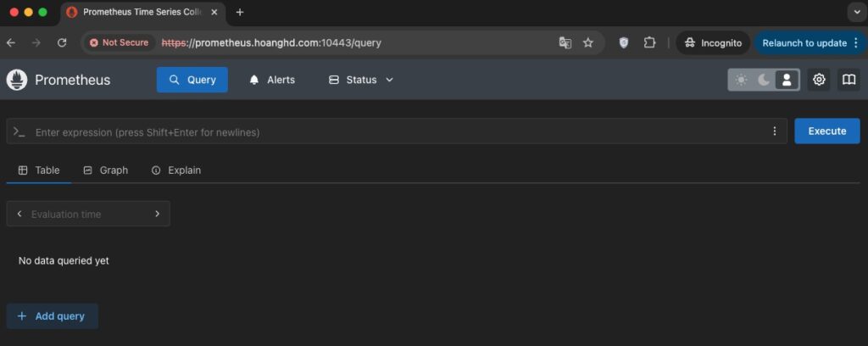This screenshot has width=868, height=346.
Task: Open settings gear icon in Prometheus
Action: pyautogui.click(x=819, y=80)
